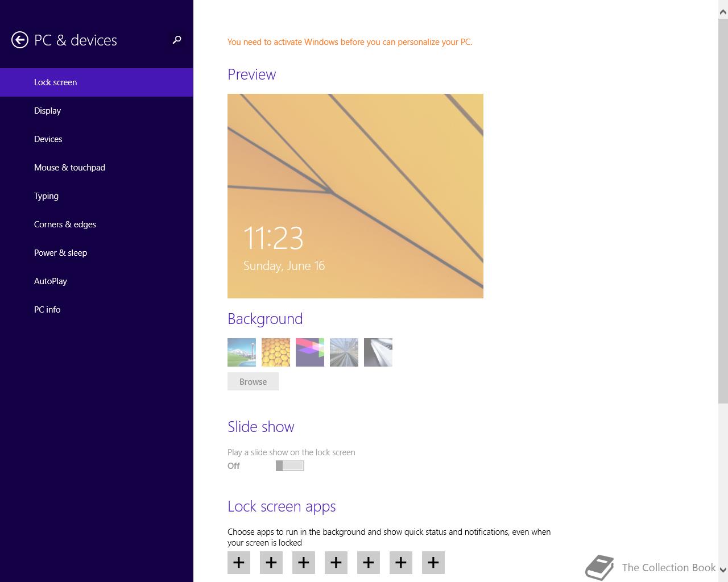728x582 pixels.
Task: Click the Lock screen apps heading
Action: [x=282, y=506]
